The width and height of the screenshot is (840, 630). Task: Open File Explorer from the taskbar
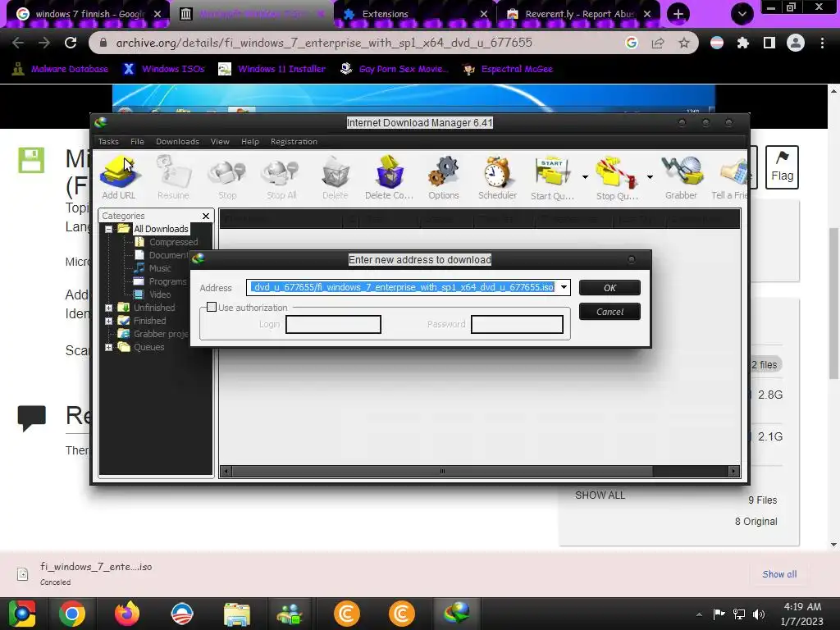click(x=237, y=614)
